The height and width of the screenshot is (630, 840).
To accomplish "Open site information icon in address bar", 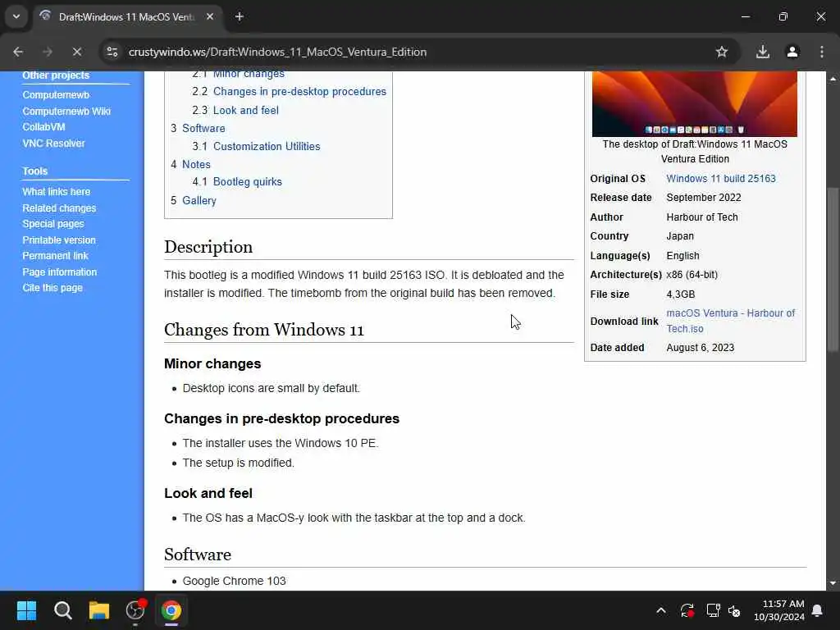I will tap(112, 52).
